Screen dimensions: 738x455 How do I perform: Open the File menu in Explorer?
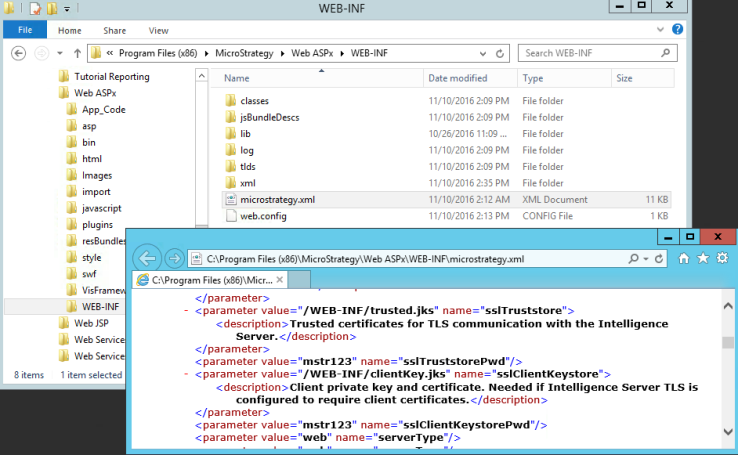[x=25, y=31]
